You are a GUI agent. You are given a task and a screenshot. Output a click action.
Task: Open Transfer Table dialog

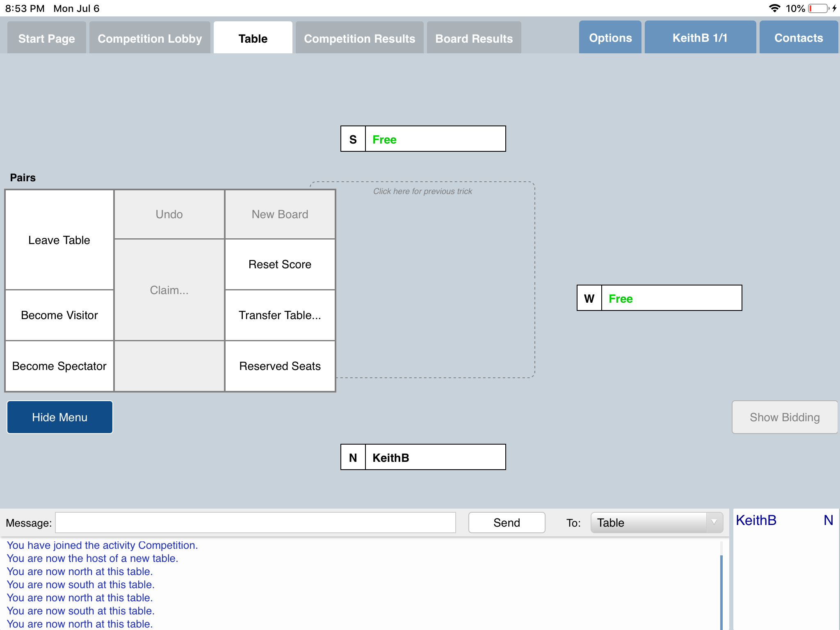click(x=280, y=315)
